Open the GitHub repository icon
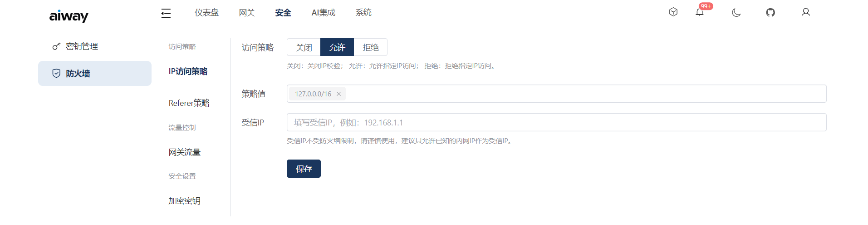Screen dimensions: 868x225 coord(770,12)
